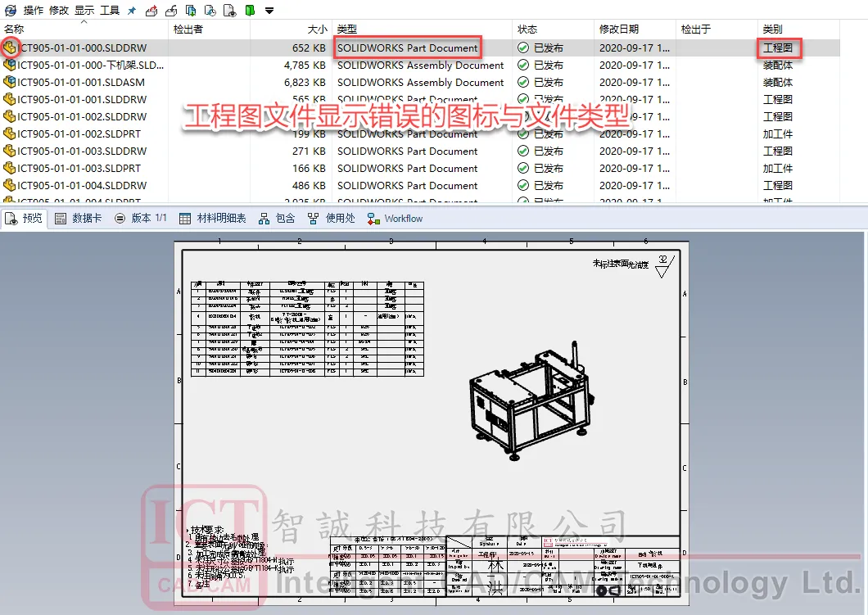
Task: Open the toolbar overflow dropdown arrow
Action: coord(269,11)
